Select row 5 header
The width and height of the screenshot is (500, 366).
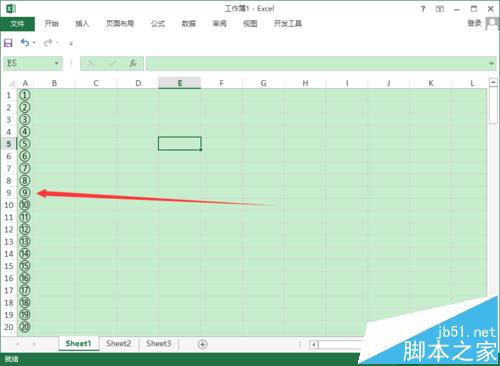[x=9, y=144]
